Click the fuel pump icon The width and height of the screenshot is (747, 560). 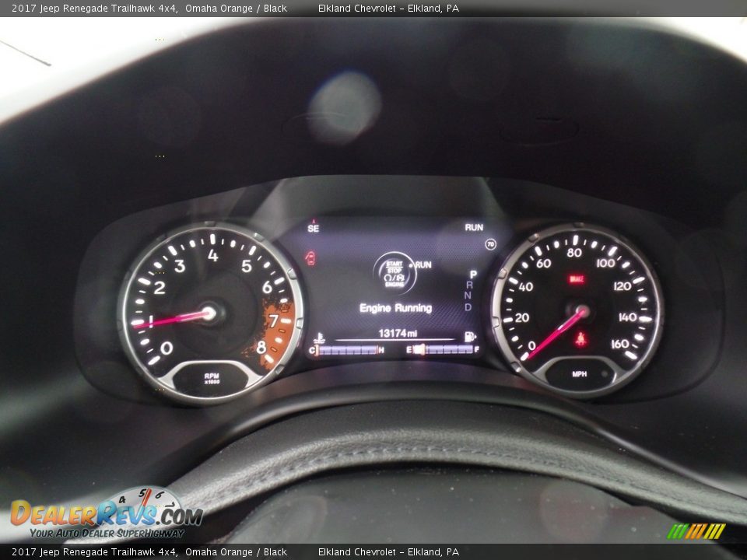tap(470, 337)
